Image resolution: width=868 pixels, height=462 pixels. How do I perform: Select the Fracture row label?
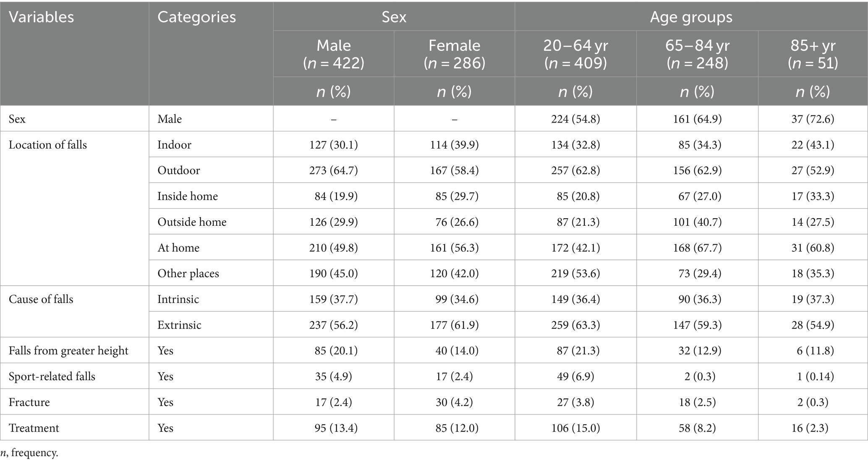[x=29, y=402]
